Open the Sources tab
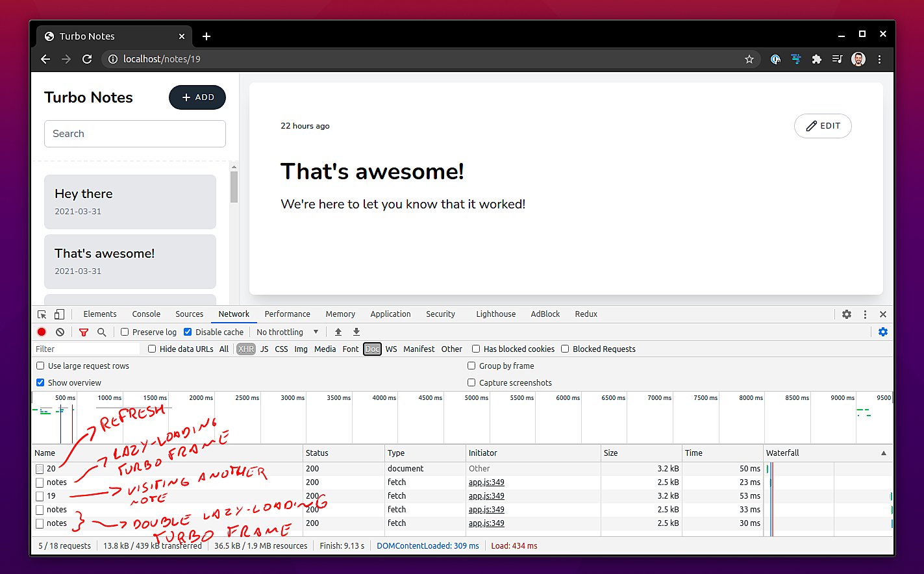924x574 pixels. (x=190, y=314)
